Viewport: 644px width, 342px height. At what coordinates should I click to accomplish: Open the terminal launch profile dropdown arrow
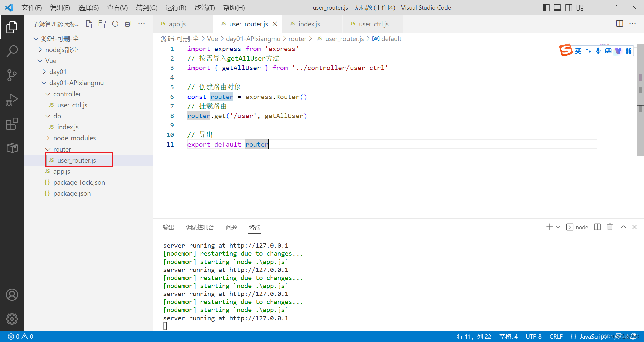558,227
